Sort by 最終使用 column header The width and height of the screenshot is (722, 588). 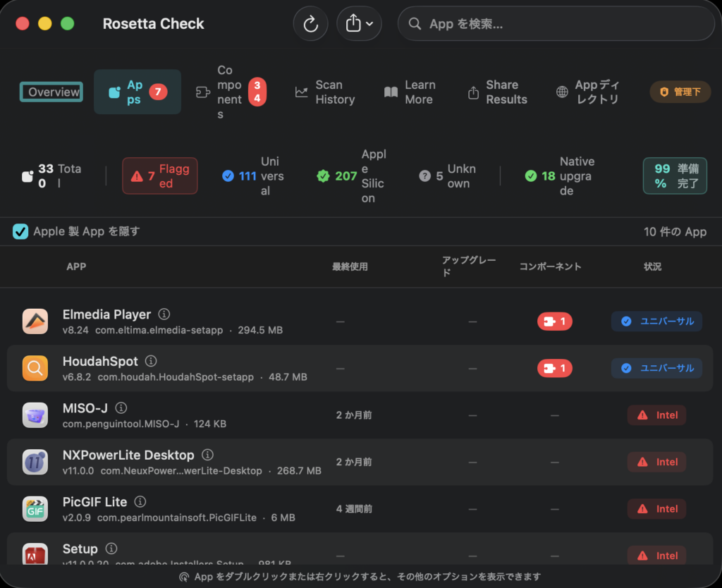[x=350, y=267]
